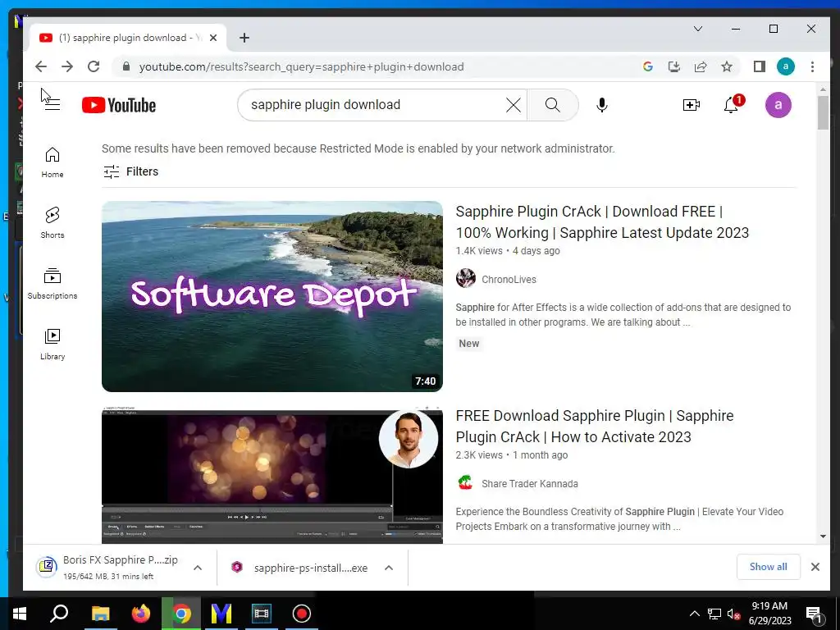Open Library in the sidebar

(52, 345)
